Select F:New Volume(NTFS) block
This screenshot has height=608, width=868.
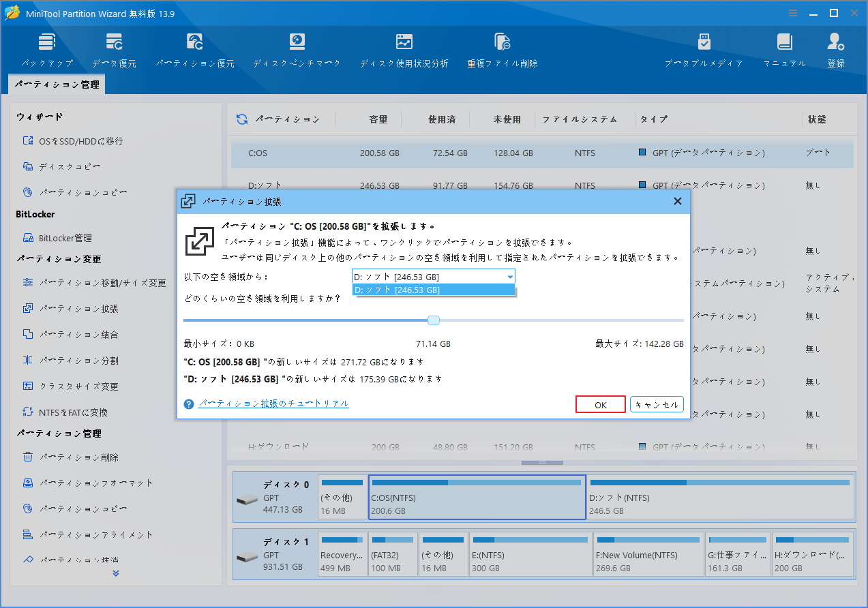pos(648,554)
